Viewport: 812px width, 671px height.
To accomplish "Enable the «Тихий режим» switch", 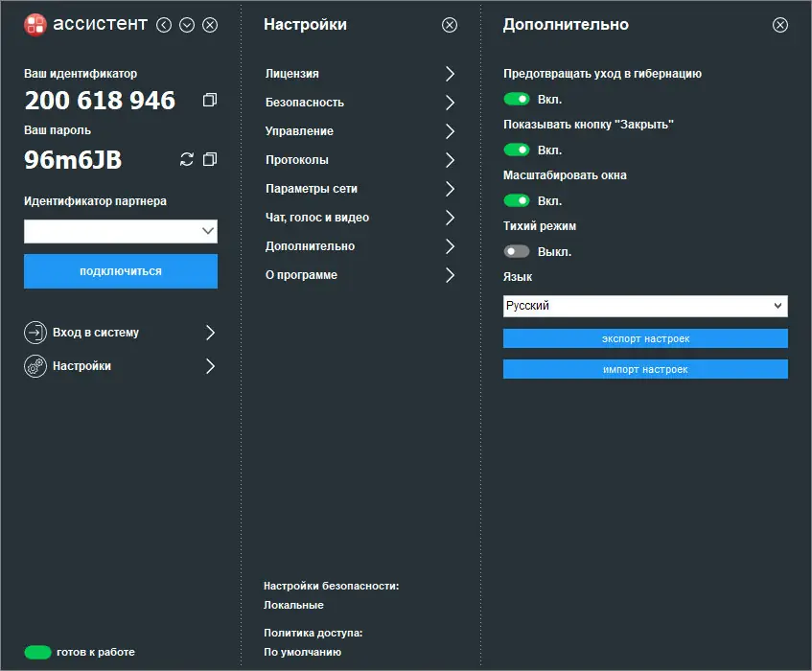I will coord(517,252).
